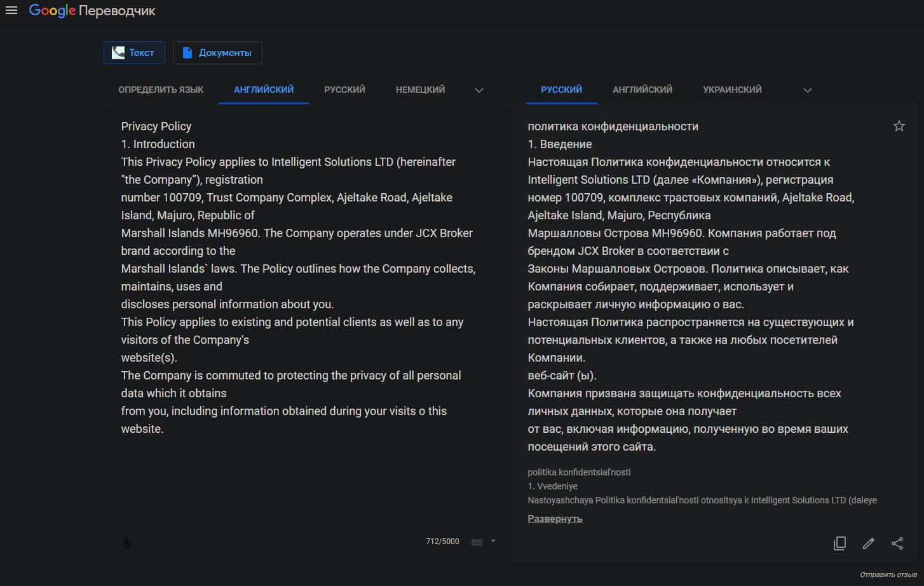Select ОПРЕДЕЛИТЬ ЯЗЫК source tab

pyautogui.click(x=161, y=90)
